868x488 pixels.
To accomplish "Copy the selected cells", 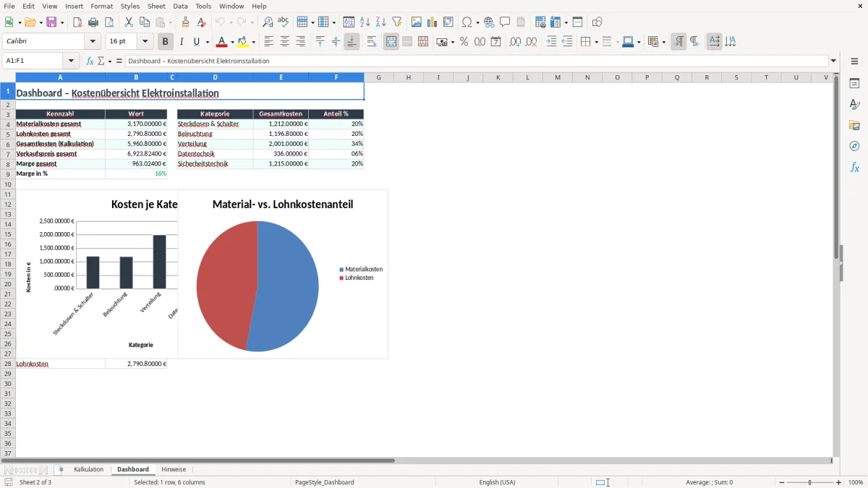I will point(145,22).
